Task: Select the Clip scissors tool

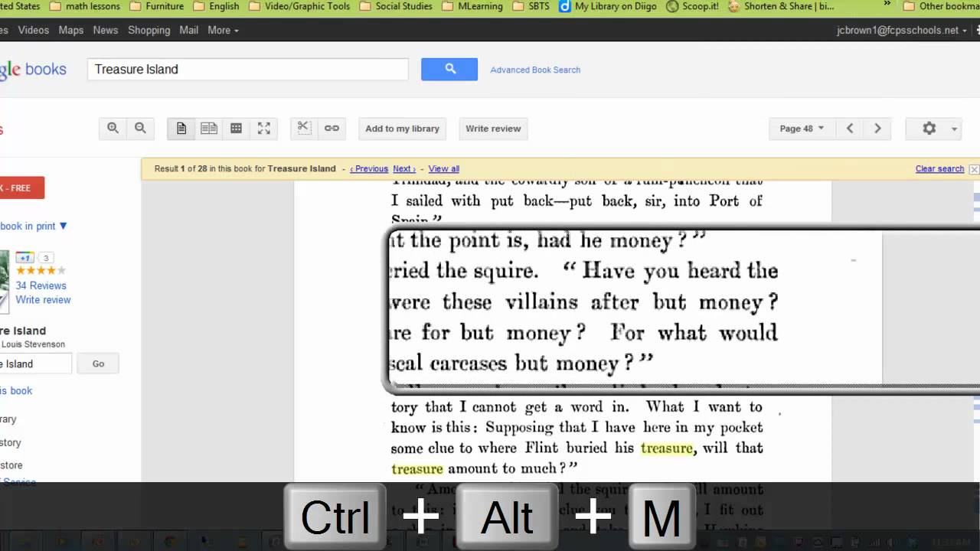Action: pos(304,129)
